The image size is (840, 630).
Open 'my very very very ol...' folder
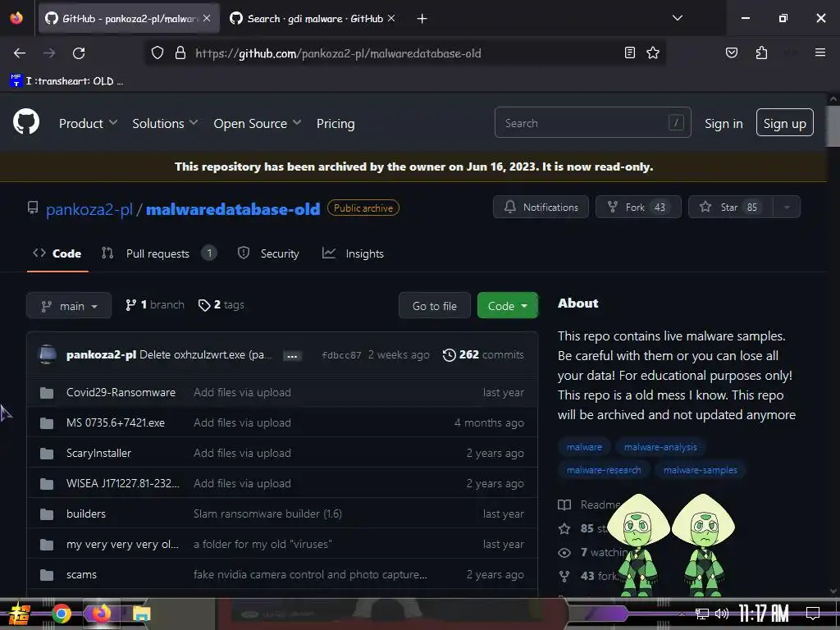coord(122,545)
